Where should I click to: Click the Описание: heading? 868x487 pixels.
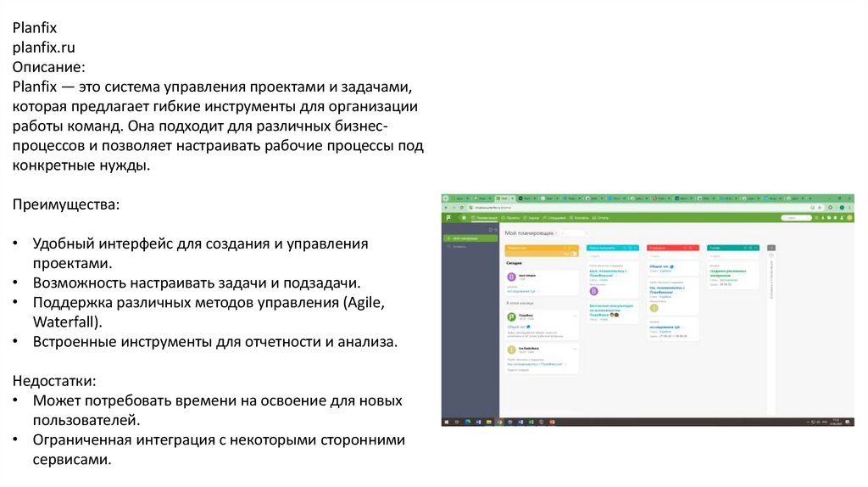click(48, 67)
